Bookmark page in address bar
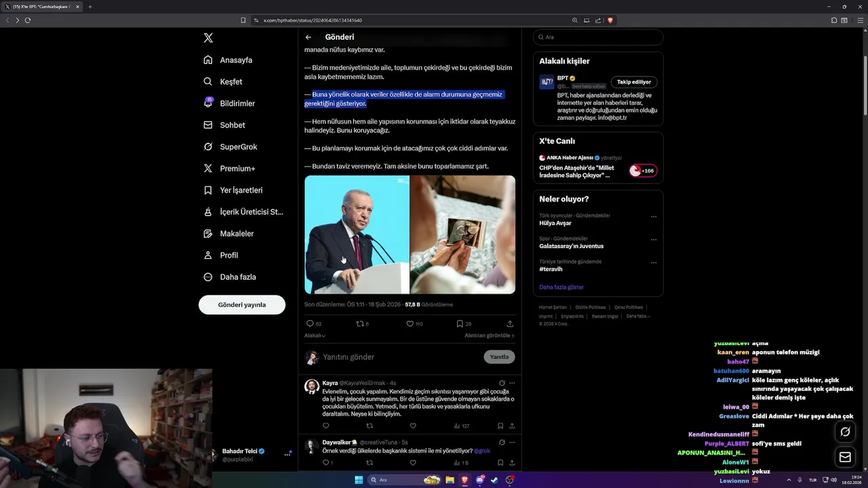This screenshot has width=868, height=488. [x=243, y=20]
